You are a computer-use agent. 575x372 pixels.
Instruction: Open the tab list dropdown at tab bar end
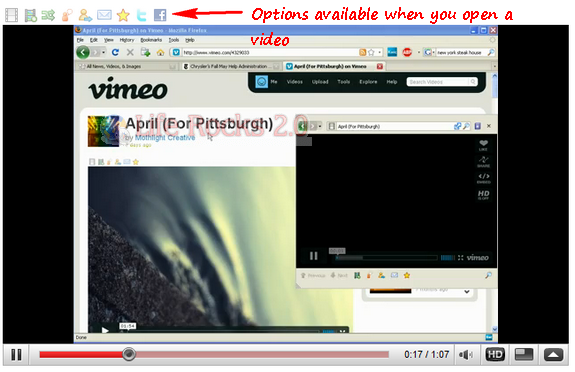(x=494, y=66)
